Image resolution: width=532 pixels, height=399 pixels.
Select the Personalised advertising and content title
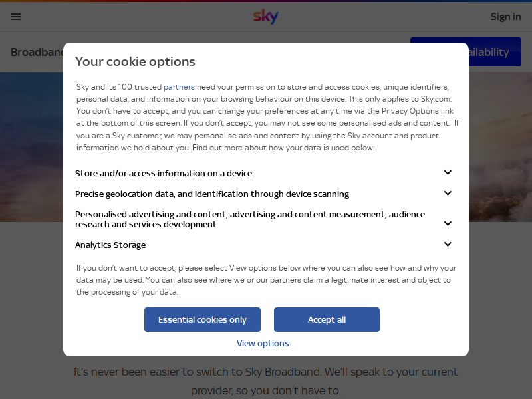[250, 219]
